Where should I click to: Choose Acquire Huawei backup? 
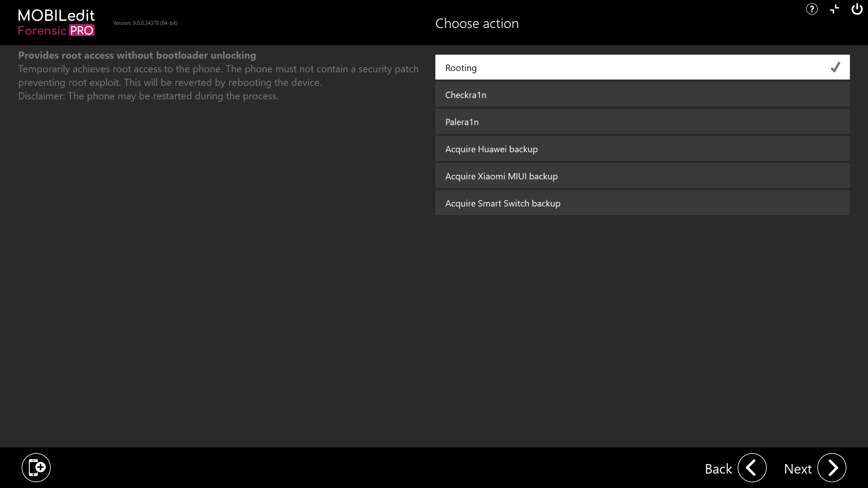(642, 149)
